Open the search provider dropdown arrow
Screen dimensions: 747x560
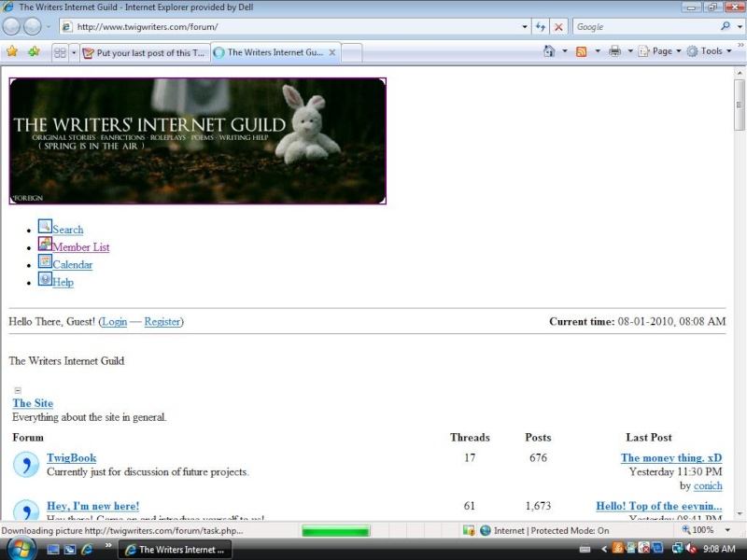click(740, 27)
